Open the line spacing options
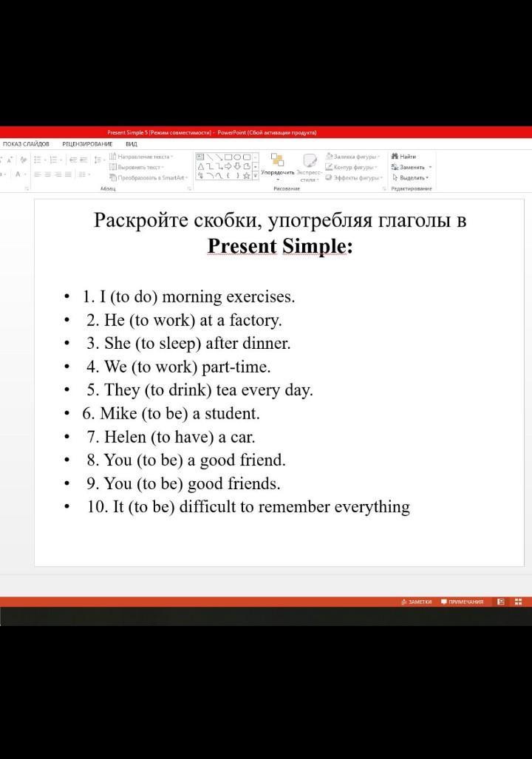This screenshot has width=532, height=759. click(98, 160)
